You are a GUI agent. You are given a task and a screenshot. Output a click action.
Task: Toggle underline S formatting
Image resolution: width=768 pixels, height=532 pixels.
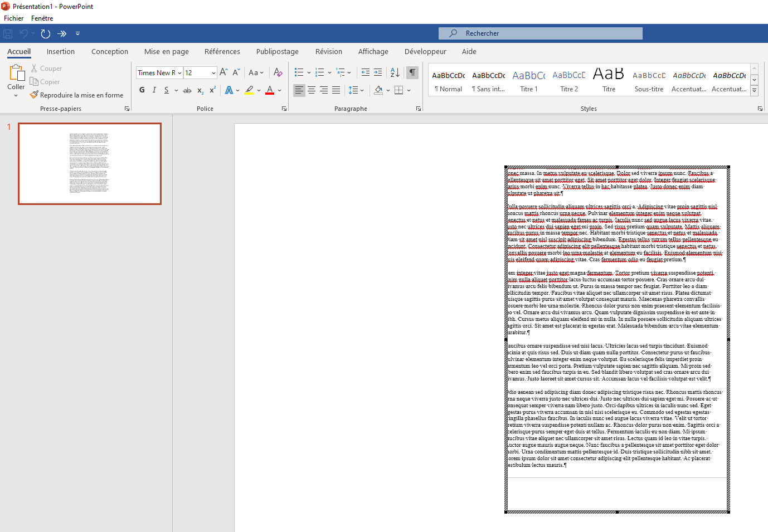tap(167, 90)
